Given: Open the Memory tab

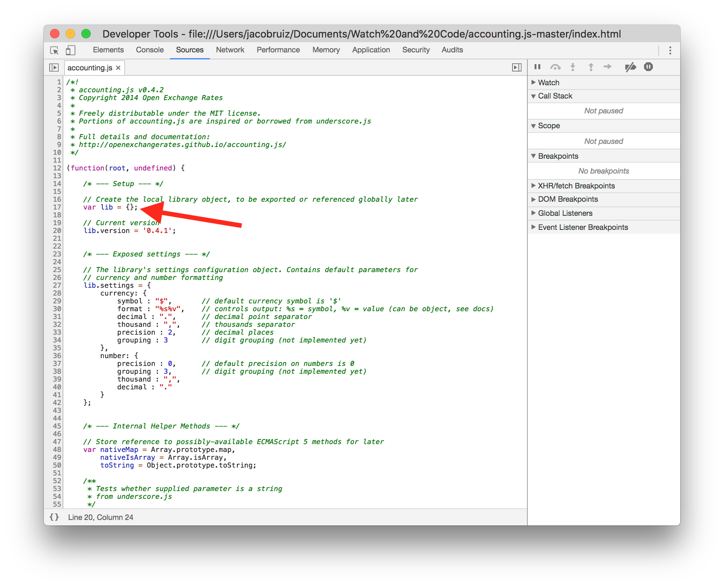Looking at the screenshot, I should pyautogui.click(x=326, y=50).
